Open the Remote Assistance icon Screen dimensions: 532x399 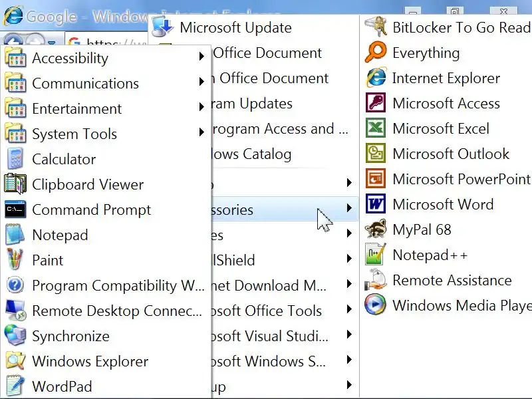click(376, 280)
